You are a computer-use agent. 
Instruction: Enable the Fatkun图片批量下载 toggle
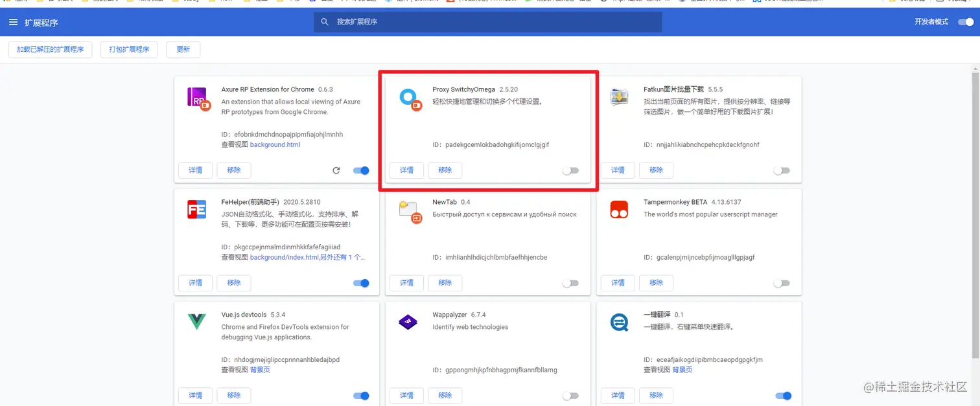click(782, 171)
